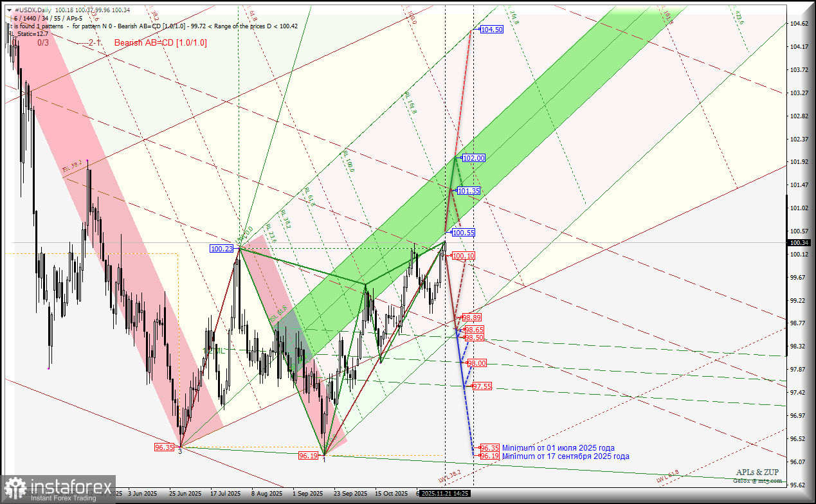Viewport: 816px width, 504px height.
Task: Click the 104.50 target price label
Action: (492, 30)
